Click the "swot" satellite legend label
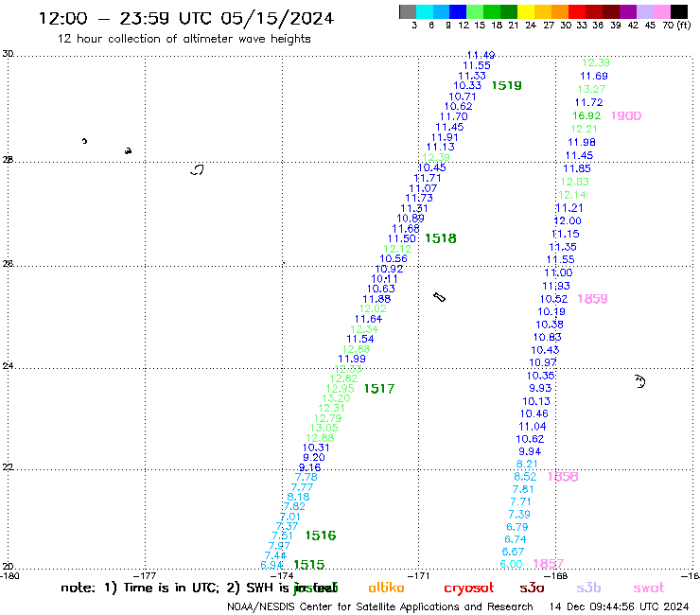The width and height of the screenshot is (700, 615). click(649, 588)
